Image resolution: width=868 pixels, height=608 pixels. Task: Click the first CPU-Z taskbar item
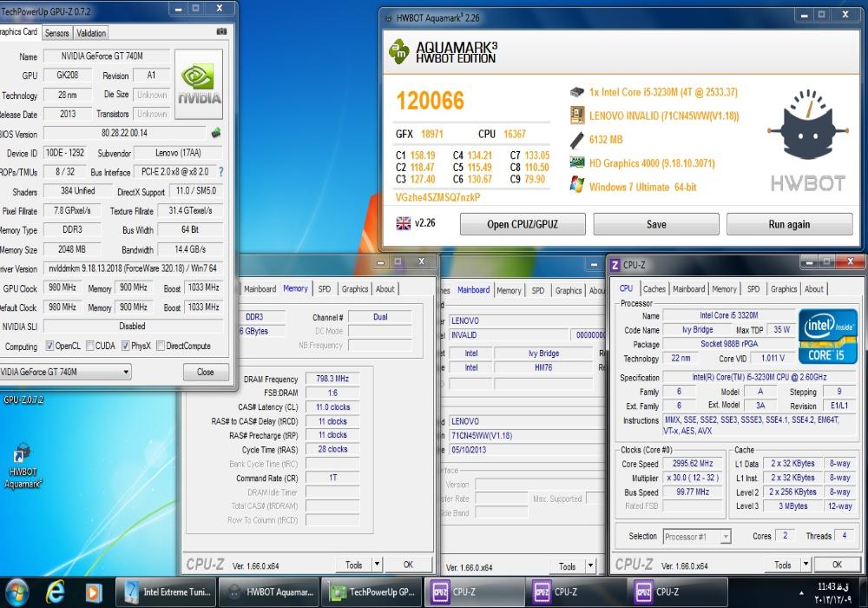[475, 592]
